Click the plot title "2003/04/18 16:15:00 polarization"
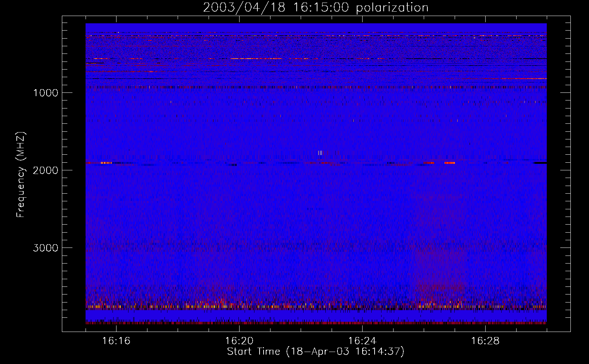 coord(316,8)
